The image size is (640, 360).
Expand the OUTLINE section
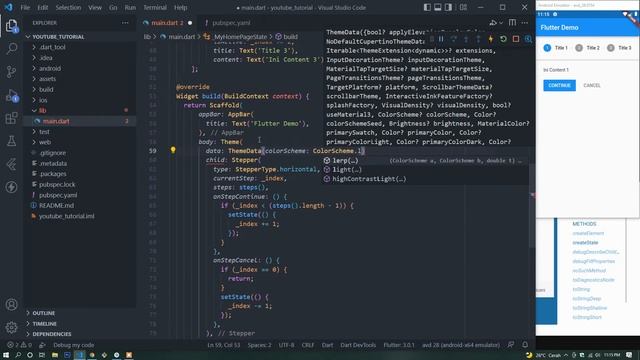(44, 313)
